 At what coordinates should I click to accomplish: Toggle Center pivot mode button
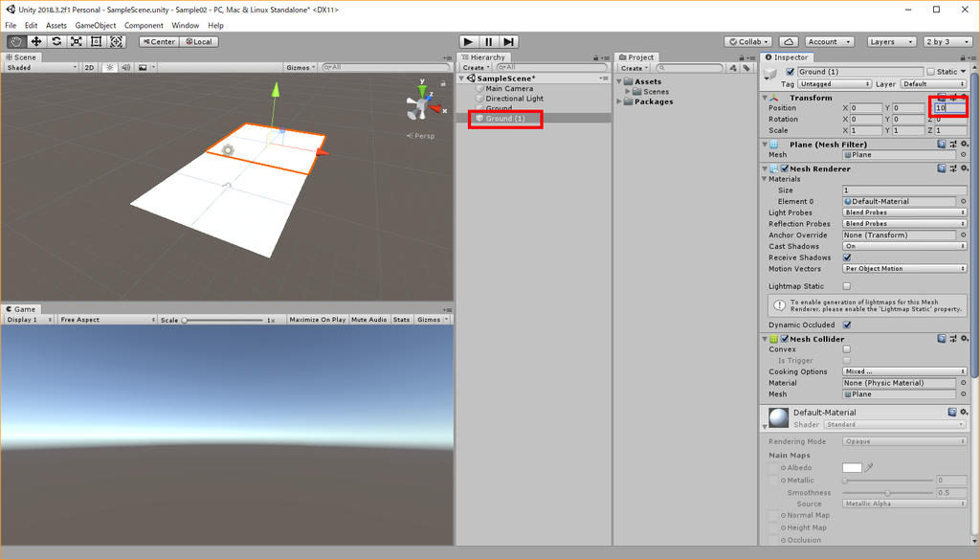[x=159, y=42]
